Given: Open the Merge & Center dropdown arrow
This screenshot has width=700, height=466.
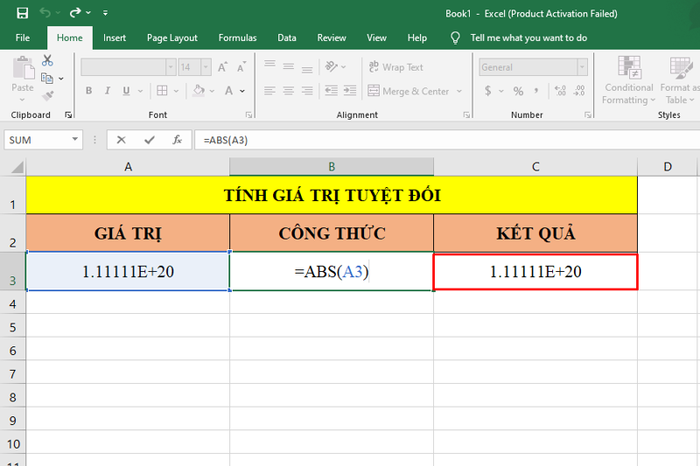Looking at the screenshot, I should [459, 91].
